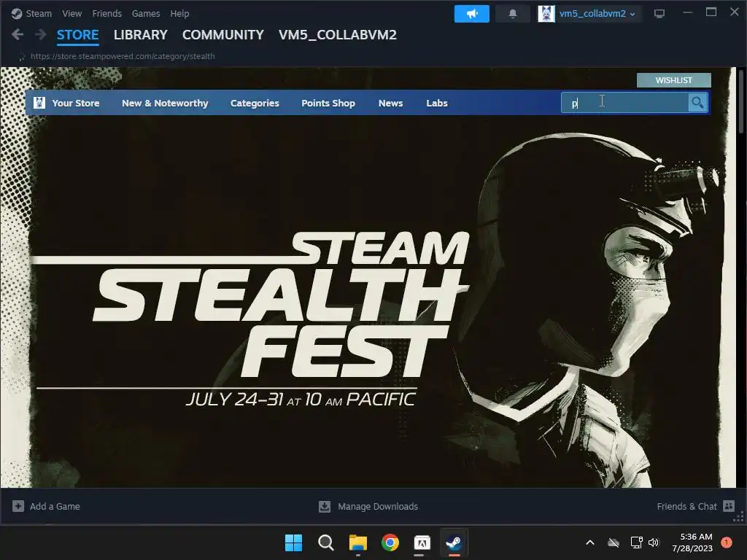
Task: Click inside the store search field
Action: [x=624, y=102]
